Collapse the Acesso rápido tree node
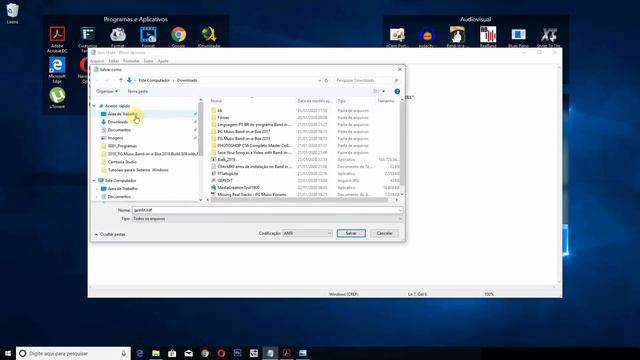Image resolution: width=640 pixels, height=360 pixels. 94,106
